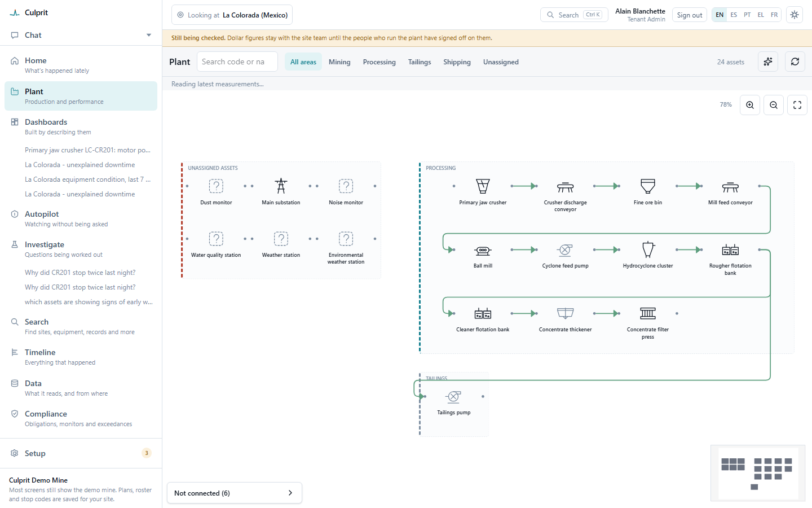This screenshot has height=508, width=812.
Task: Open the La Colorada site selector
Action: tap(232, 15)
